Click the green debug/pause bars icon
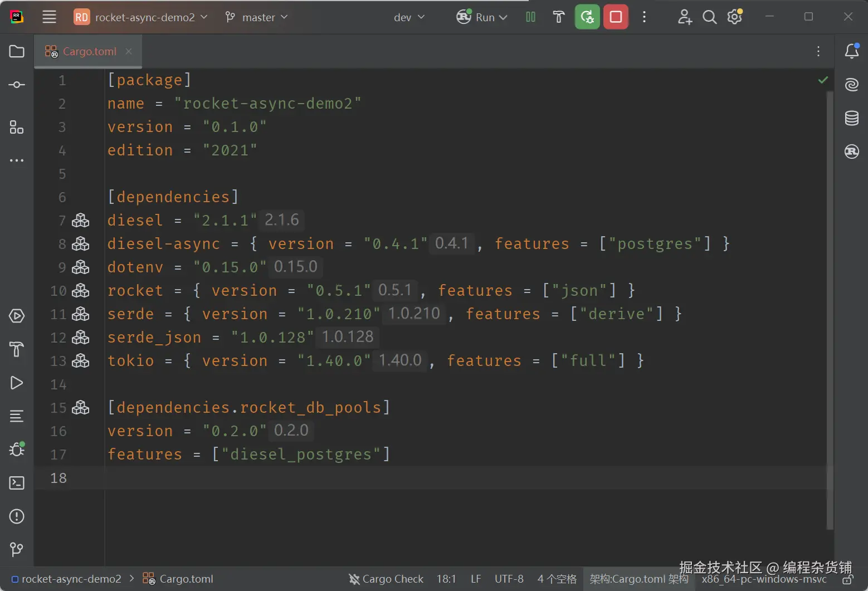This screenshot has width=868, height=591. [530, 17]
